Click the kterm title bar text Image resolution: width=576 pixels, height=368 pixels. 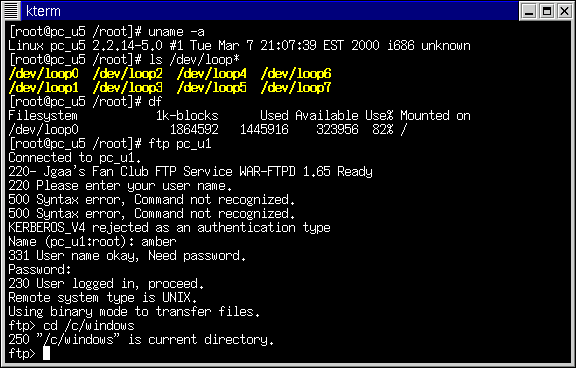tap(43, 11)
